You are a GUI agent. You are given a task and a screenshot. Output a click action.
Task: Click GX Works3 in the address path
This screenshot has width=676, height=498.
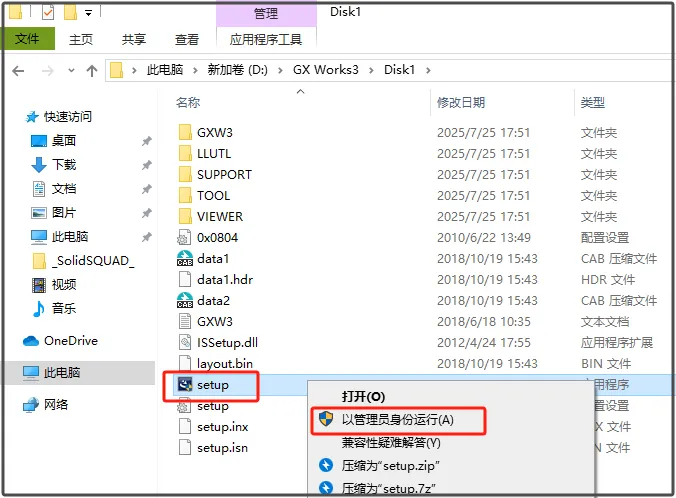point(326,70)
